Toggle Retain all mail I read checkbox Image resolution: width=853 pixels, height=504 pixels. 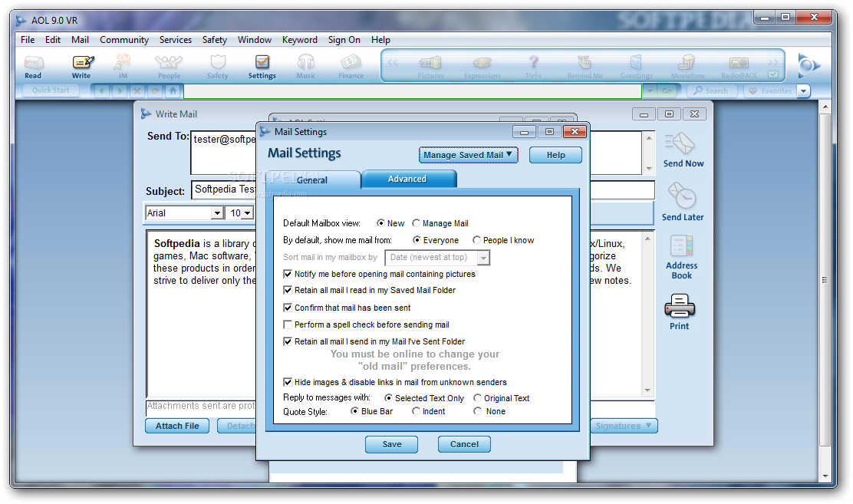click(x=288, y=290)
